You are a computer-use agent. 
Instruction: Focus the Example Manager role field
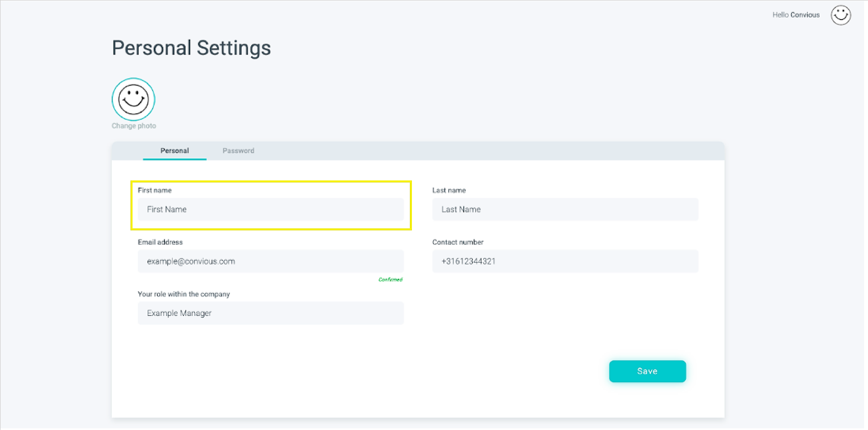coord(271,313)
